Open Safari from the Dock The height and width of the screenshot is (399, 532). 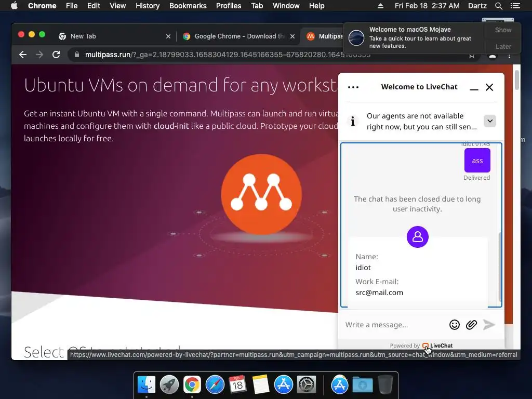[215, 385]
